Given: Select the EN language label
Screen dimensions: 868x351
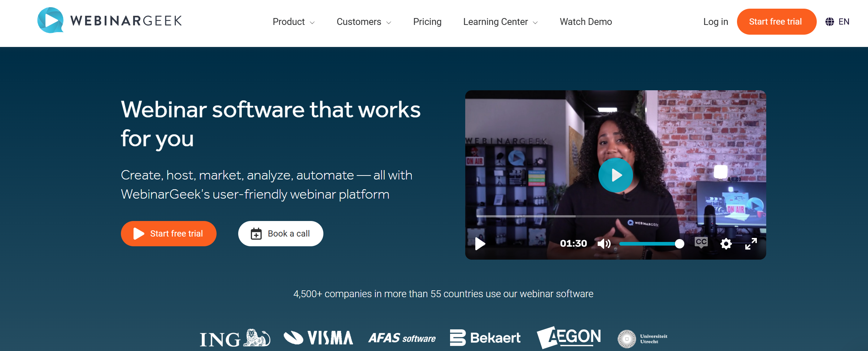Looking at the screenshot, I should (844, 22).
